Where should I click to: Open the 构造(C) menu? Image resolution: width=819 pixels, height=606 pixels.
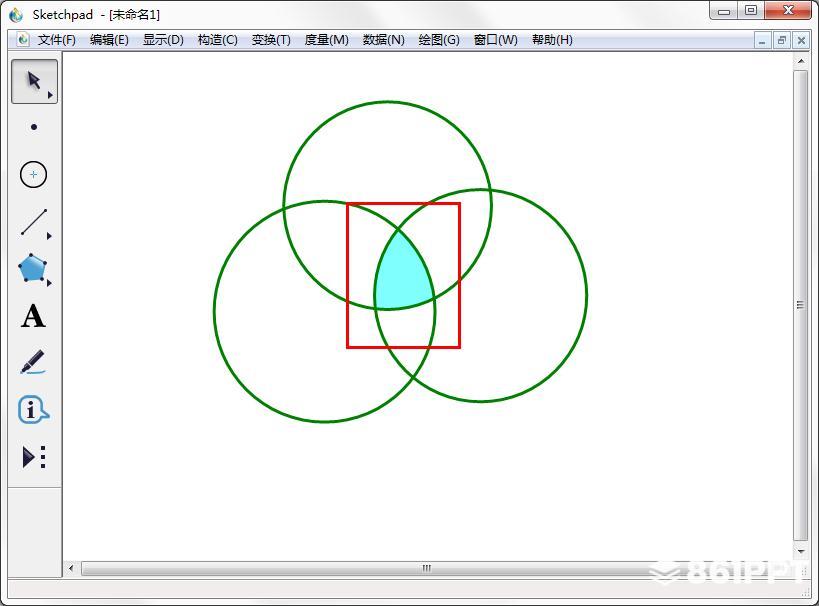point(218,40)
